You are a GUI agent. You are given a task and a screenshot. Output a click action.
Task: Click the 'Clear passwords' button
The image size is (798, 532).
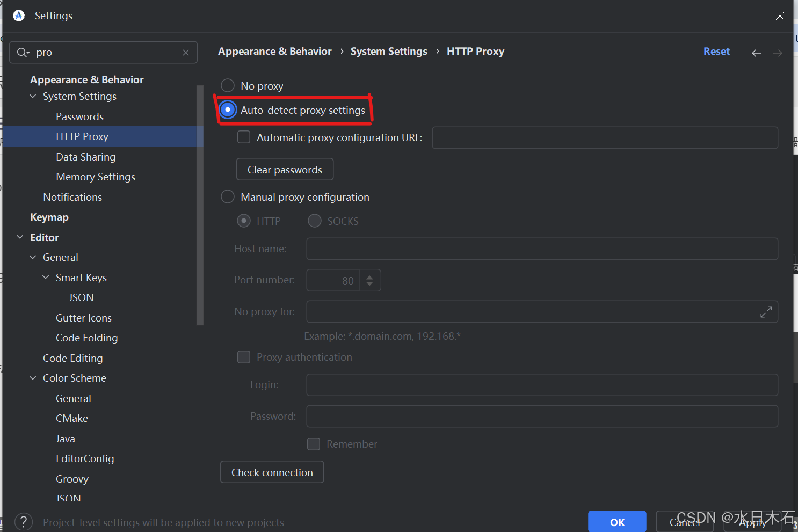click(x=285, y=169)
